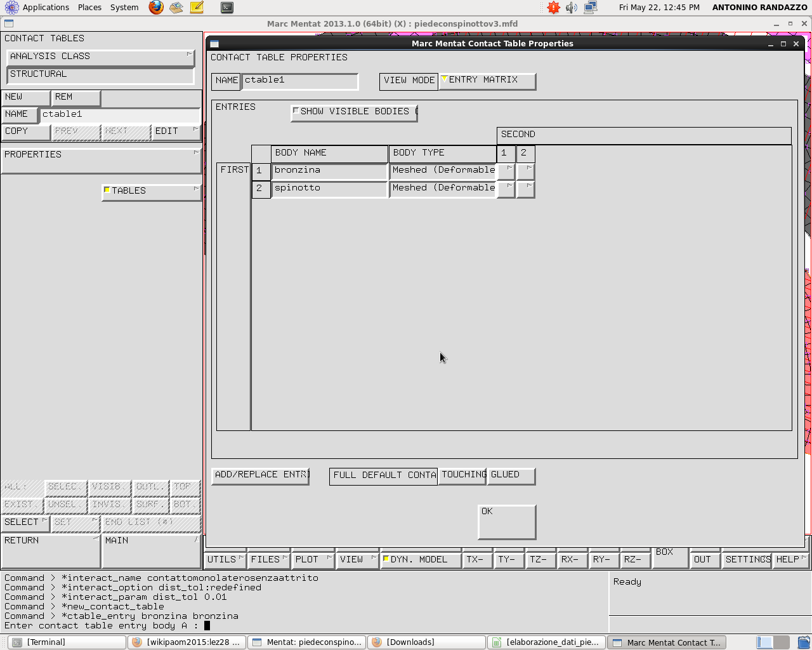Viewport: 812px width, 650px height.
Task: Click second body column header 1
Action: pos(506,153)
